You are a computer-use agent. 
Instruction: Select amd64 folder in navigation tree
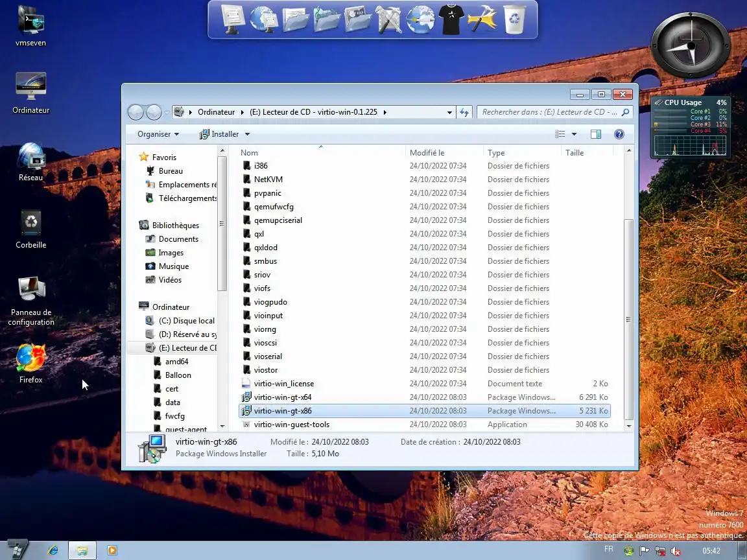(177, 362)
